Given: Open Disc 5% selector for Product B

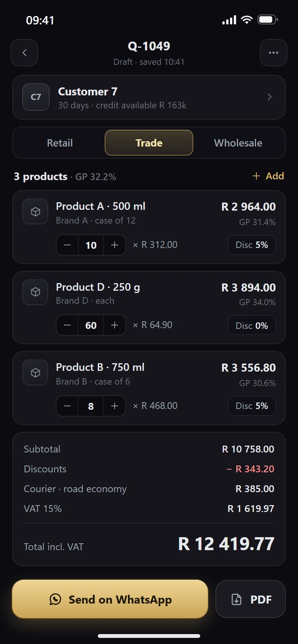Looking at the screenshot, I should [x=252, y=406].
